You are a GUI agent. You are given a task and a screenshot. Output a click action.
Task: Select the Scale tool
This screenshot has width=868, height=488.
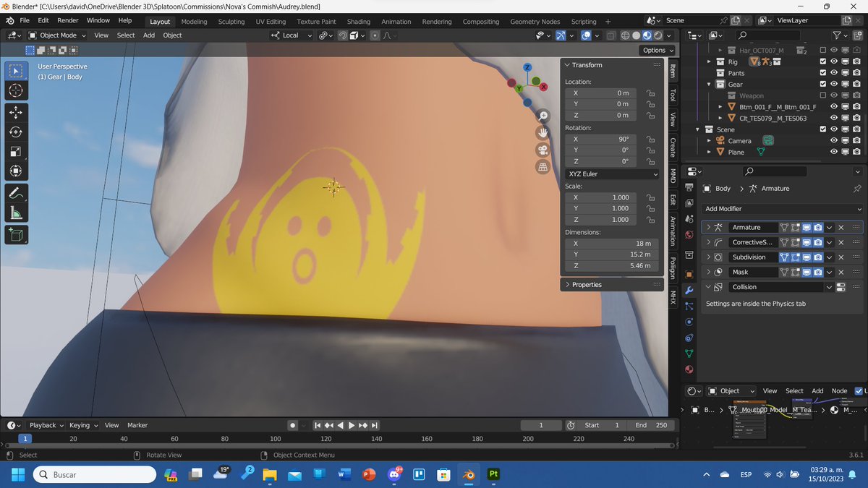17,152
